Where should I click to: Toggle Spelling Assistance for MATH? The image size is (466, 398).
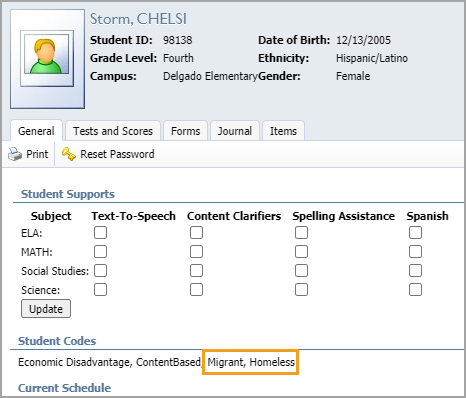click(301, 252)
